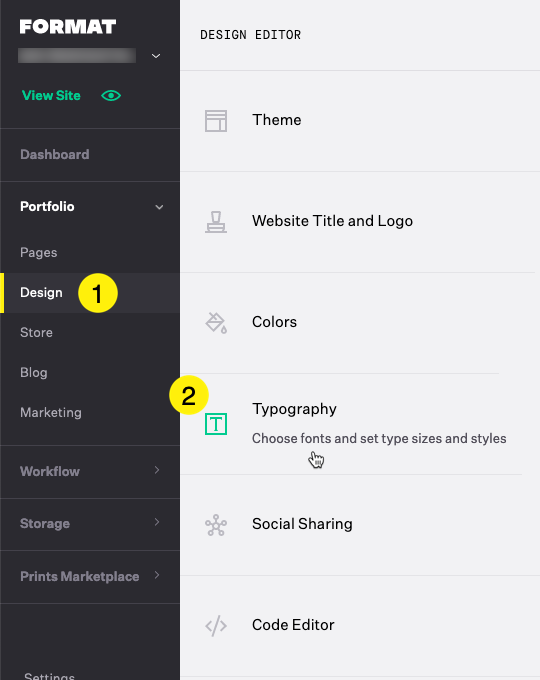Expand the Prints Marketplace section
Viewport: 540px width, 680px height.
coord(90,576)
